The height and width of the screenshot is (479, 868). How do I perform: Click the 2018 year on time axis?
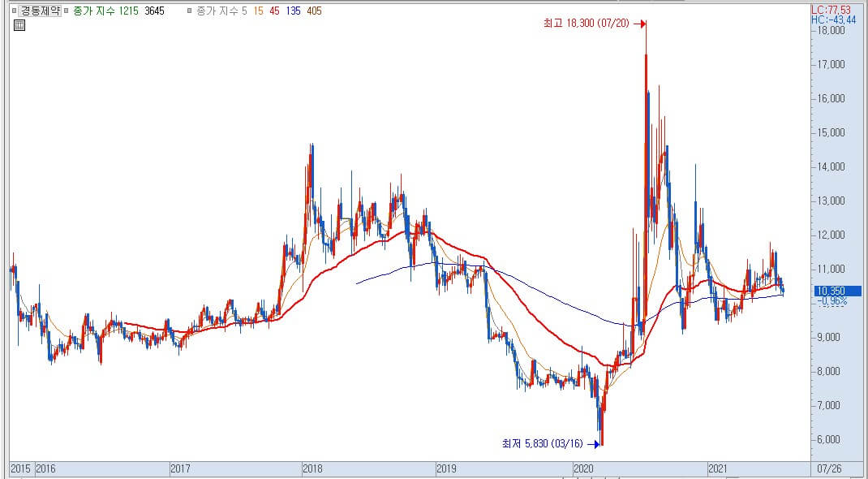313,468
